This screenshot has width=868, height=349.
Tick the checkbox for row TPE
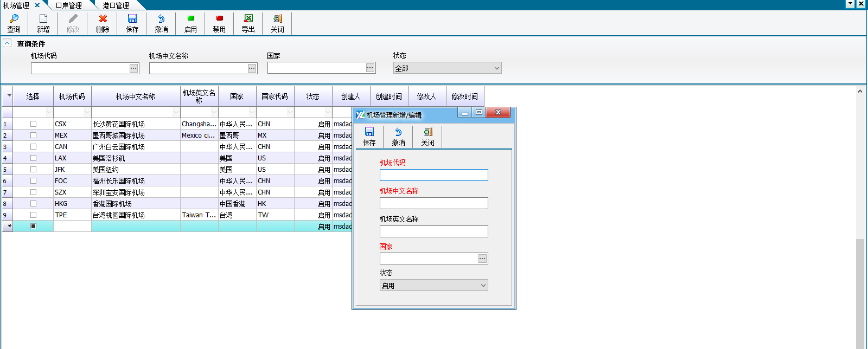[33, 215]
